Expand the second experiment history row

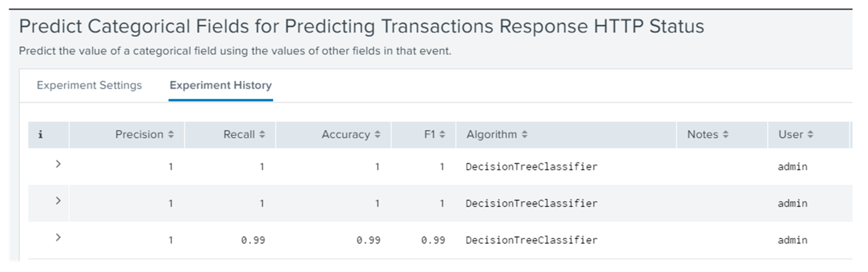[x=58, y=201]
